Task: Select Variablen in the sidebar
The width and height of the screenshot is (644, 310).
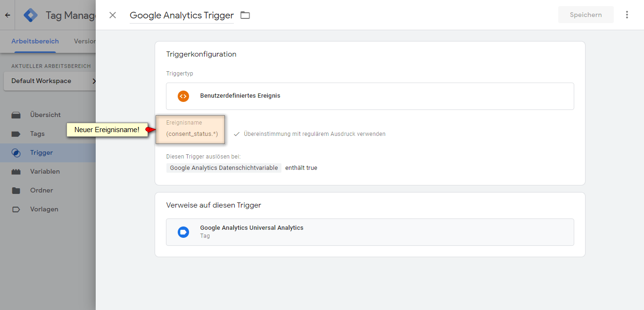Action: [45, 172]
